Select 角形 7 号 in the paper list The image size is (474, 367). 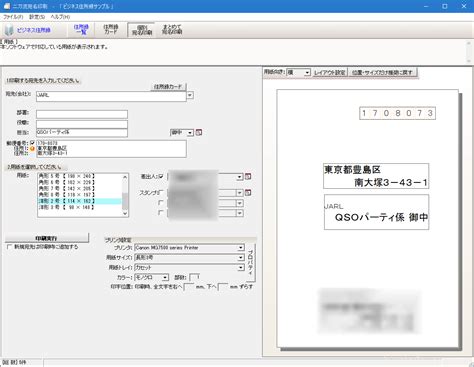click(x=79, y=188)
